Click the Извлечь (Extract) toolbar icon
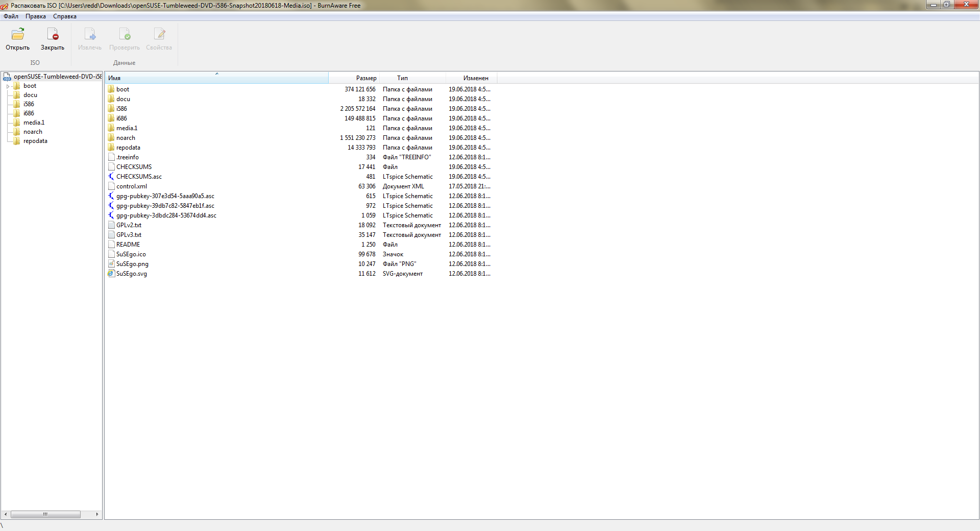This screenshot has width=980, height=531. pos(90,35)
